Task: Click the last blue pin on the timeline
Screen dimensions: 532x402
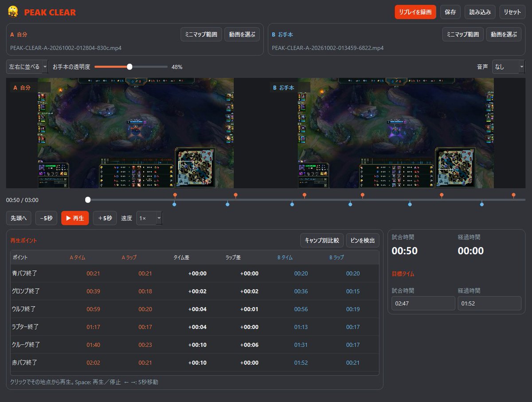Action: coord(482,204)
